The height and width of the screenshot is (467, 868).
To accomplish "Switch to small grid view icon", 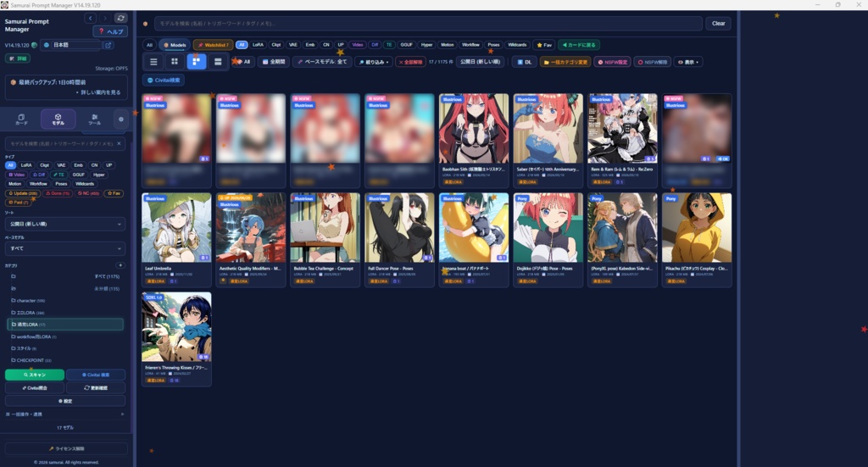I will 175,61.
